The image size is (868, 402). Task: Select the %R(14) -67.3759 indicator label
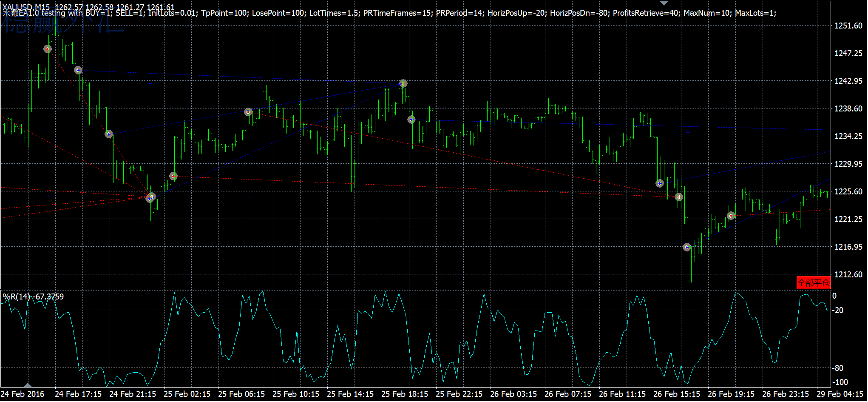[x=34, y=297]
